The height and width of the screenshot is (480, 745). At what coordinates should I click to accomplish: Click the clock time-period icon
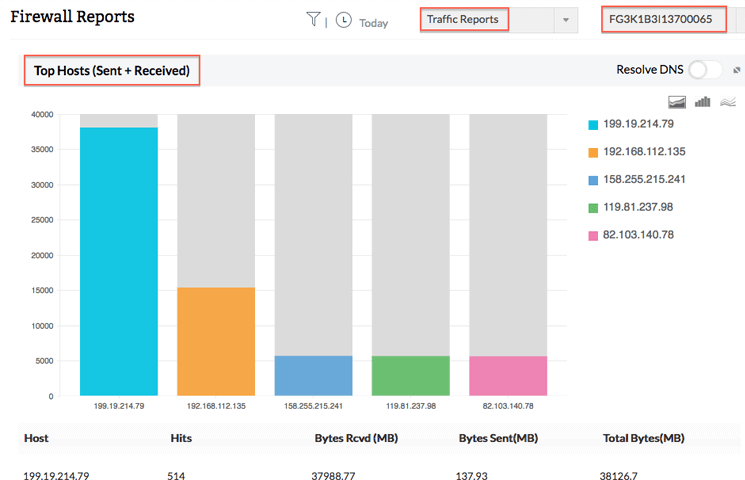pyautogui.click(x=344, y=20)
